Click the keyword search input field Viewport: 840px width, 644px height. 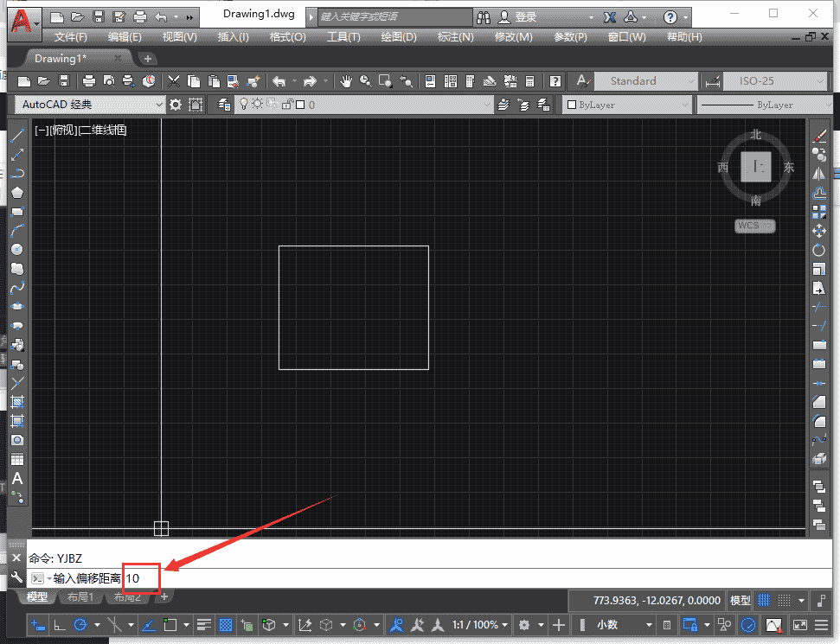(394, 17)
